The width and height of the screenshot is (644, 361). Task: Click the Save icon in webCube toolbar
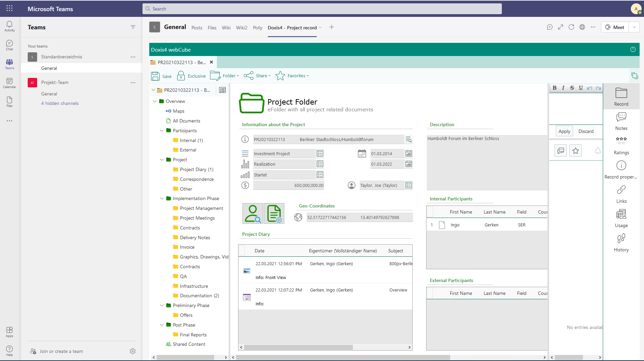155,76
